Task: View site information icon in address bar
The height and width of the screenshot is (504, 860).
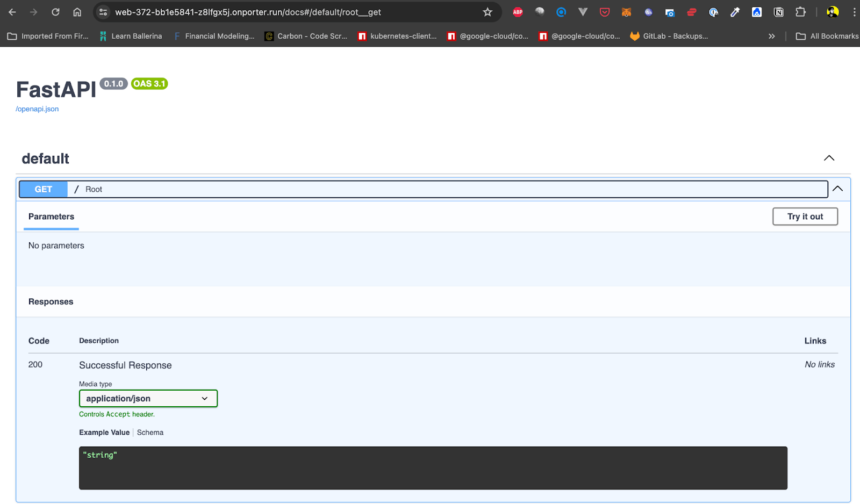Action: pyautogui.click(x=103, y=12)
